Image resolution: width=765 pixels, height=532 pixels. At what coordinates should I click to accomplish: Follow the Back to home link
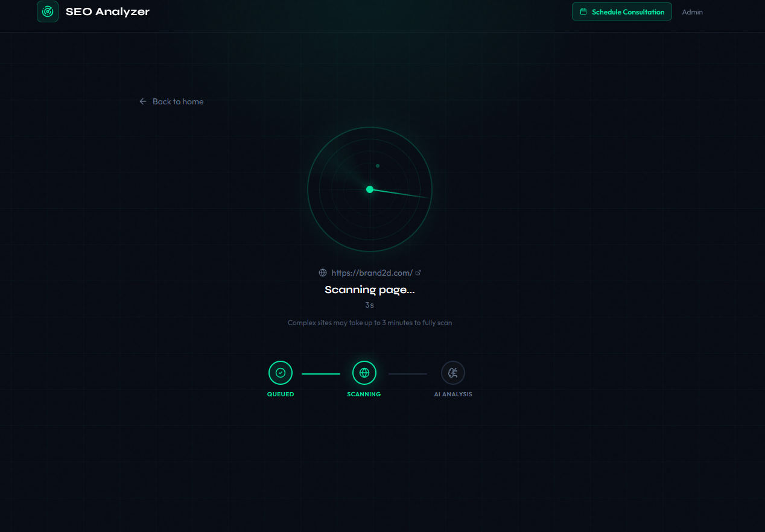click(177, 101)
